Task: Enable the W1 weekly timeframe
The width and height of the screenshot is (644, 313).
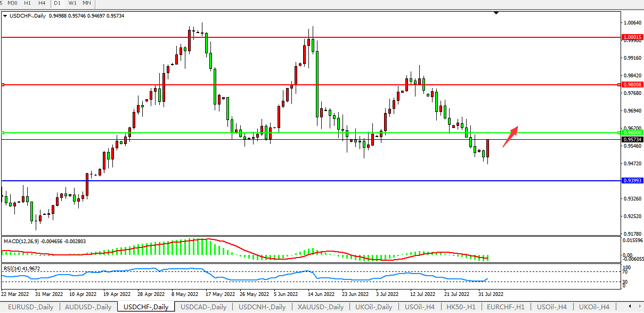Action: point(72,3)
